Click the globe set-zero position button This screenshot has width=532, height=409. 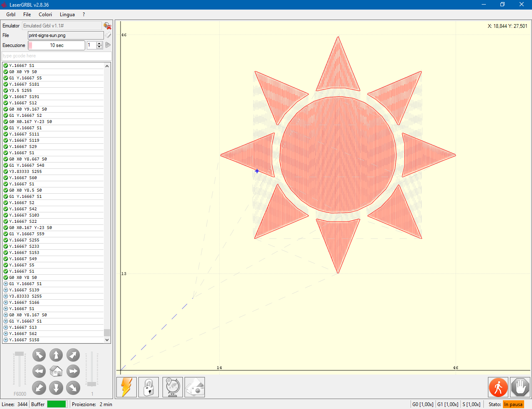[x=172, y=387]
